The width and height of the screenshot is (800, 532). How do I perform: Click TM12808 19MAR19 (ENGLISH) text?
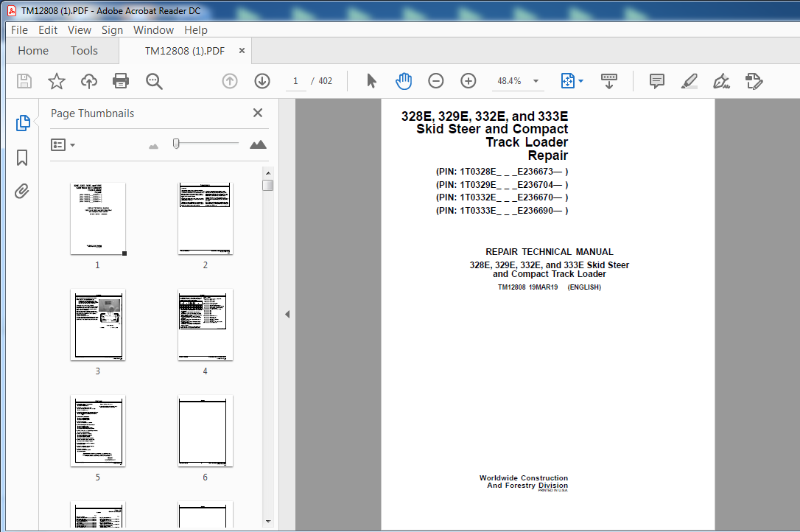[550, 287]
